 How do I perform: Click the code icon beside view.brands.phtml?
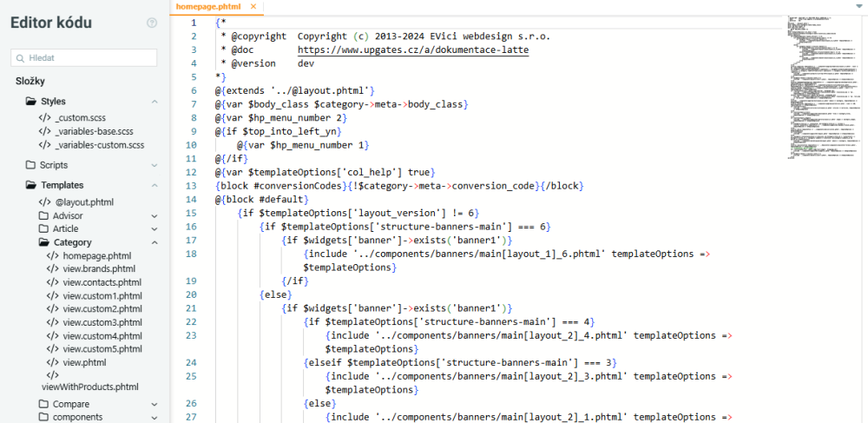pos(53,269)
